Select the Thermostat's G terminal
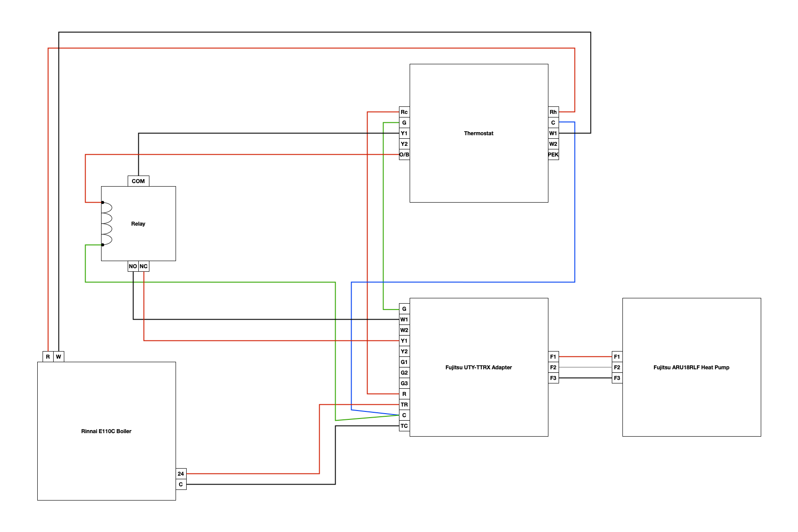 pyautogui.click(x=404, y=123)
